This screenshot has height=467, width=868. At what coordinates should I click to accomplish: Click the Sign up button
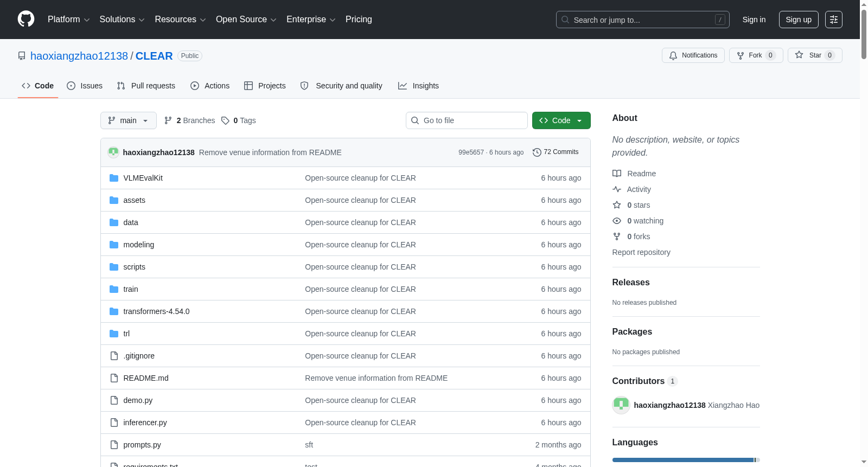799,20
